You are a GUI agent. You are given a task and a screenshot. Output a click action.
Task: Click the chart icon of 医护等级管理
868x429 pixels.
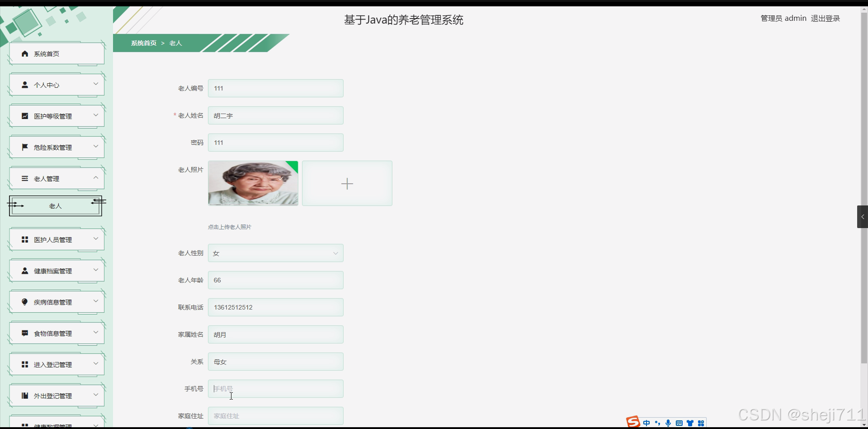(x=24, y=115)
